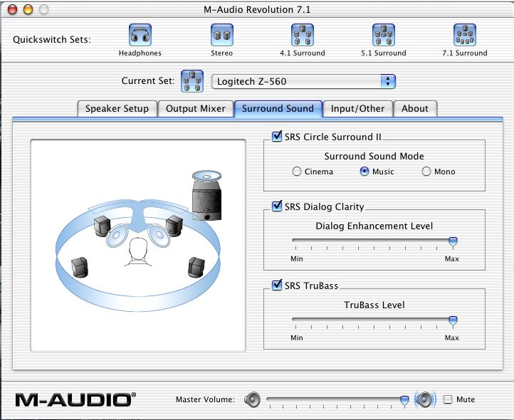
Task: Click the front left speaker in diagram
Action: (x=102, y=226)
